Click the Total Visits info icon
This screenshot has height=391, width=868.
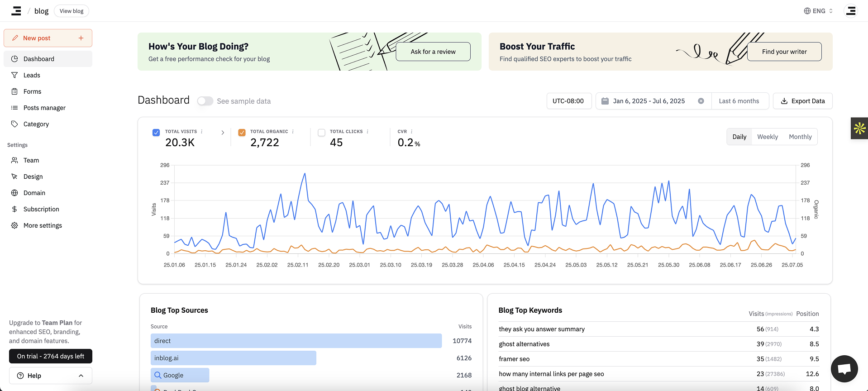pos(202,132)
